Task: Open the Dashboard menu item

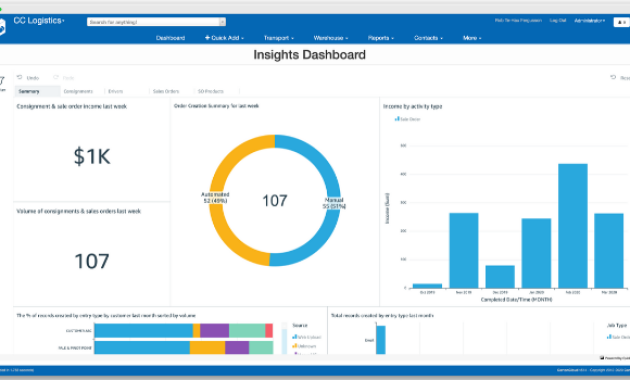Action: 170,38
